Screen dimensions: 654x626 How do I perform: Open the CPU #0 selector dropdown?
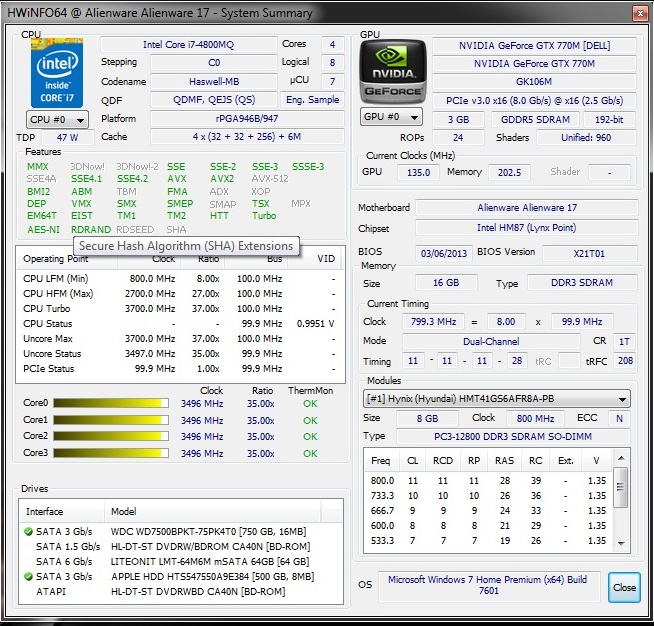point(58,120)
